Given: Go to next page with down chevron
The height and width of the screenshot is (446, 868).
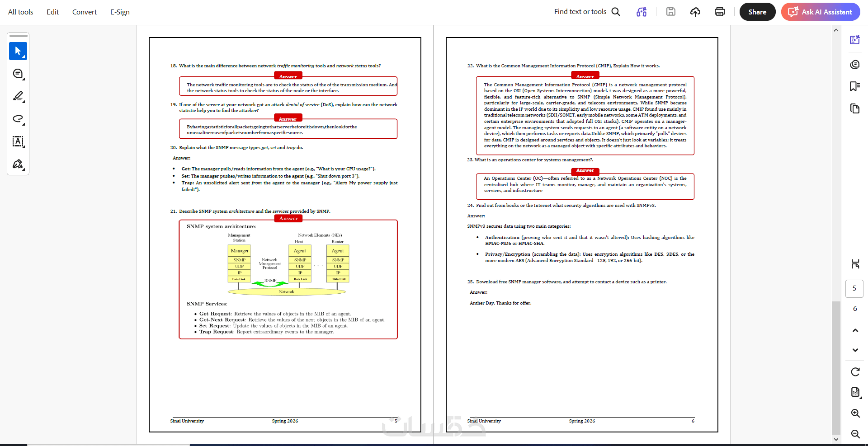Looking at the screenshot, I should [855, 350].
